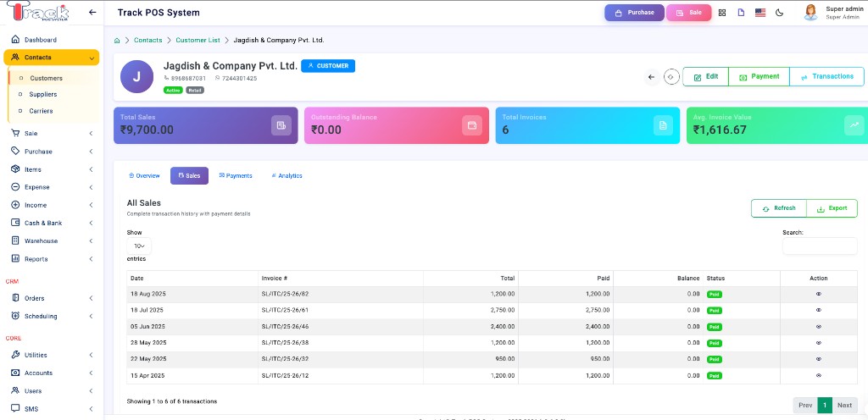View the 05 Jun 2025 sale details
Viewport: 868px width, 420px height.
point(818,327)
